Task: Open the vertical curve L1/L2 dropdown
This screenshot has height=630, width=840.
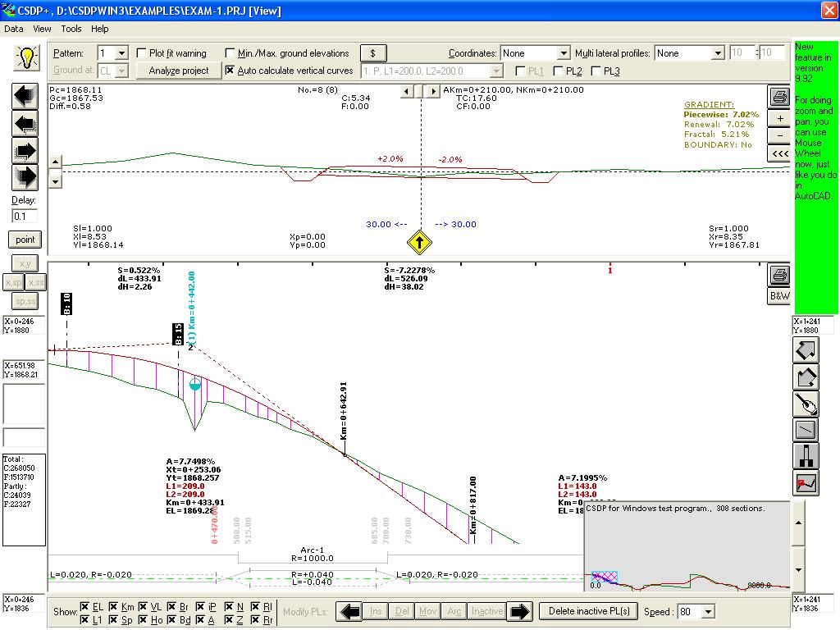Action: coord(496,71)
